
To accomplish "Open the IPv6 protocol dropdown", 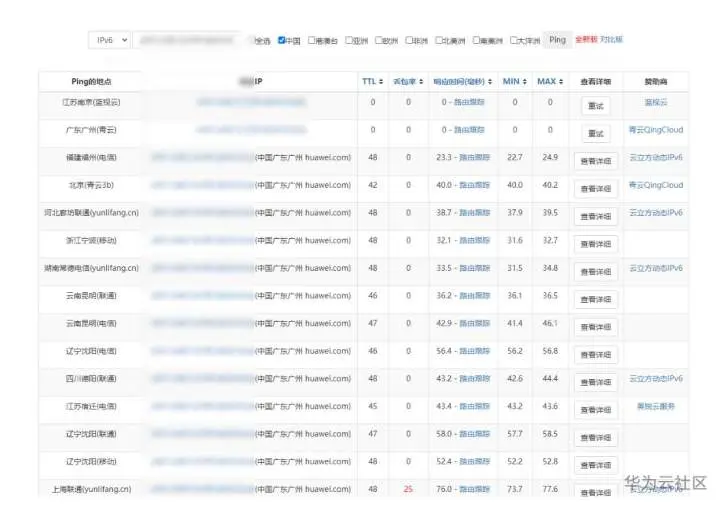I will (x=109, y=40).
